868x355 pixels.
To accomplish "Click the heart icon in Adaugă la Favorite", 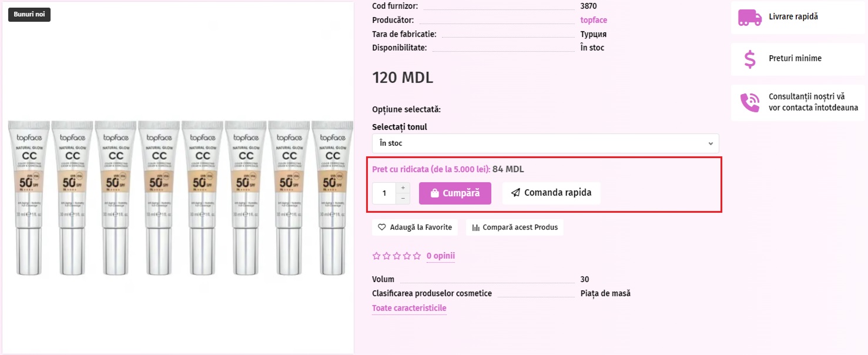I will click(381, 227).
